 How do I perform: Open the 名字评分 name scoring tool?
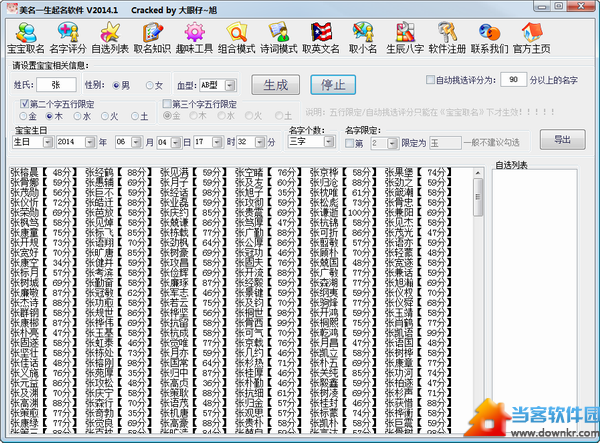pyautogui.click(x=68, y=37)
